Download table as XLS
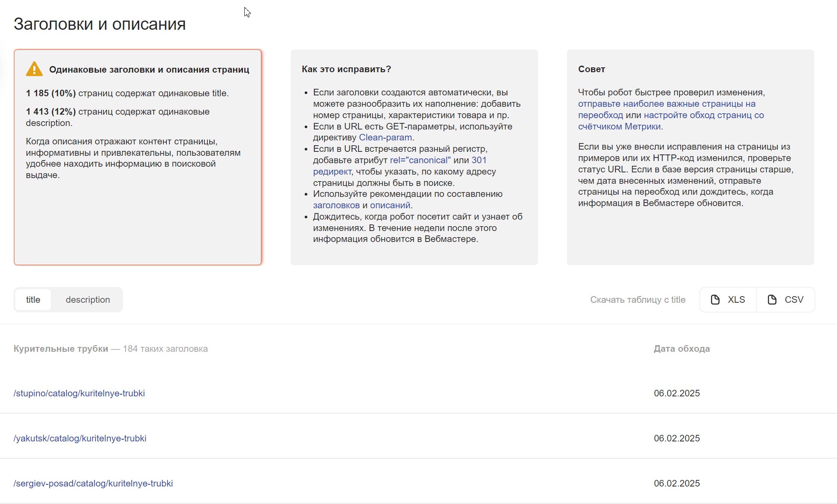 point(728,300)
